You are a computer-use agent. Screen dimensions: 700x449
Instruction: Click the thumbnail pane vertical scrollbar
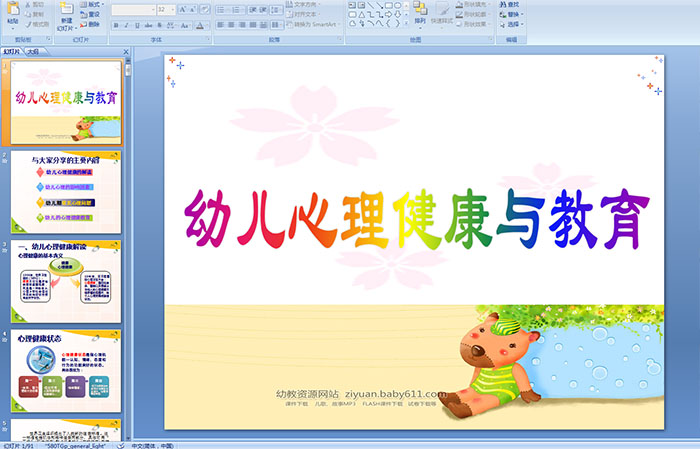128,250
